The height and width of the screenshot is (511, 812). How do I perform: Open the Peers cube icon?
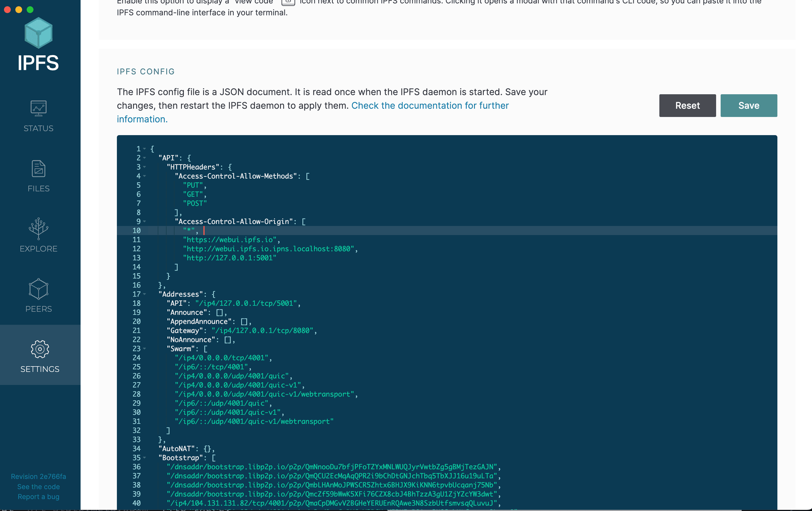coord(38,289)
